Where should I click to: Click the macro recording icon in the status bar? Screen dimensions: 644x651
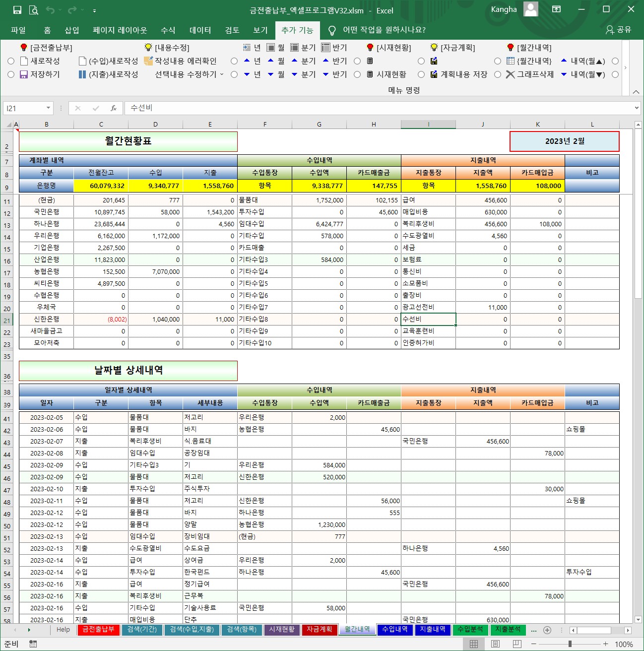pyautogui.click(x=33, y=644)
